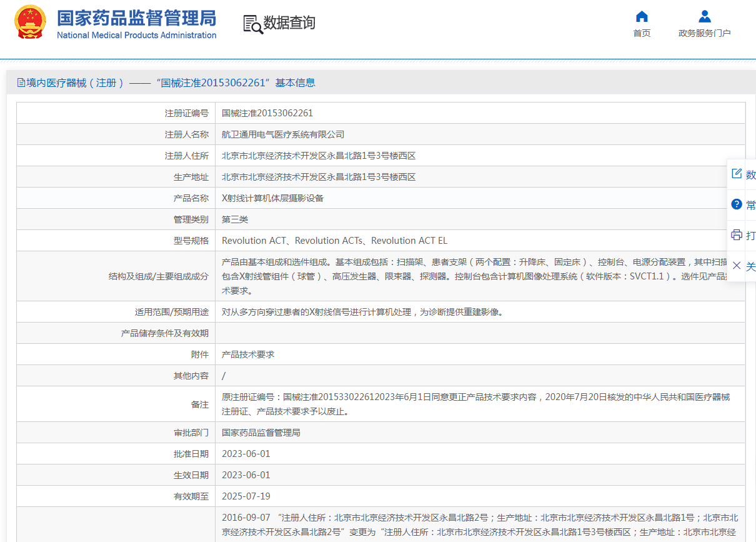The width and height of the screenshot is (756, 542).
Task: Open the 首页 navigation label
Action: tap(642, 33)
